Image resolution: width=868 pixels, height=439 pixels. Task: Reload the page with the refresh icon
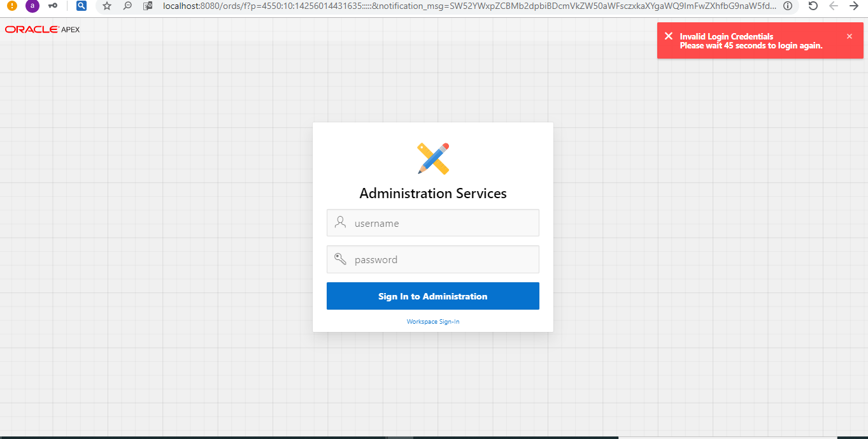(x=813, y=6)
